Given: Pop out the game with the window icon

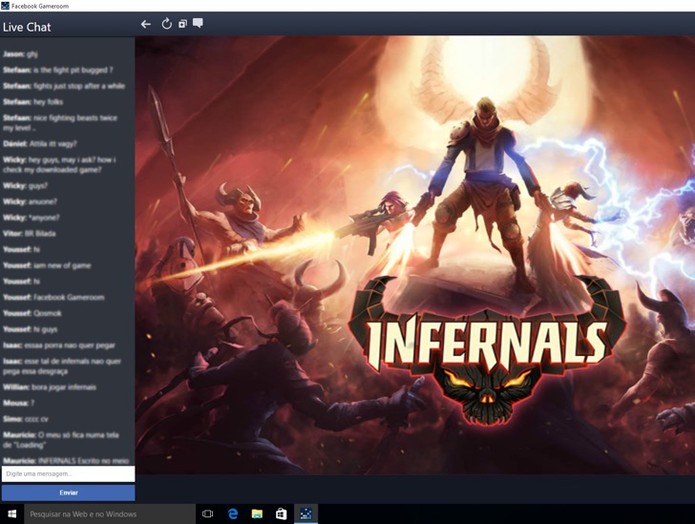Looking at the screenshot, I should [183, 24].
